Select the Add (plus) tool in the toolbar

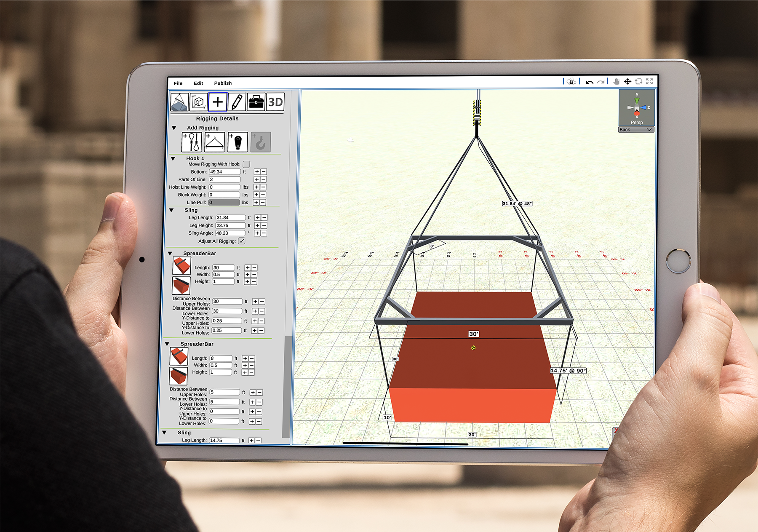(217, 102)
